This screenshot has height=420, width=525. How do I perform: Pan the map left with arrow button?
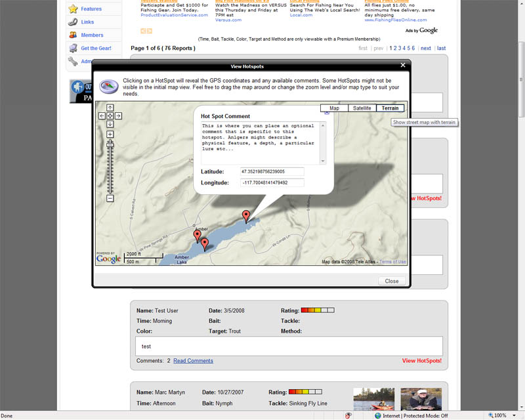102,116
